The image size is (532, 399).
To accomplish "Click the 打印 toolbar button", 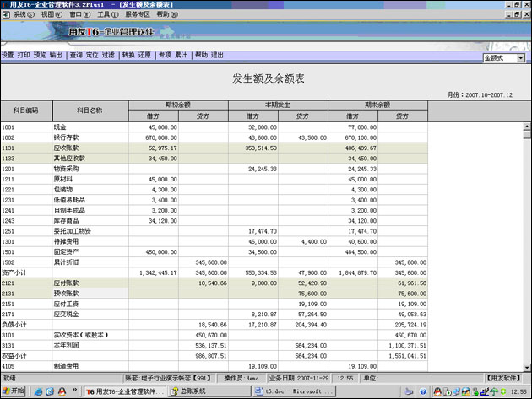I will tap(24, 55).
